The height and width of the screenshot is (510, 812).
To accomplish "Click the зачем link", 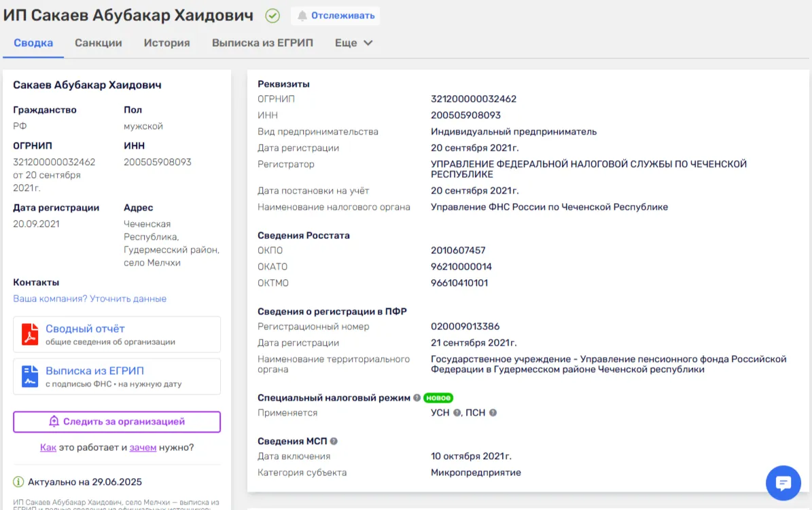I will tap(143, 448).
